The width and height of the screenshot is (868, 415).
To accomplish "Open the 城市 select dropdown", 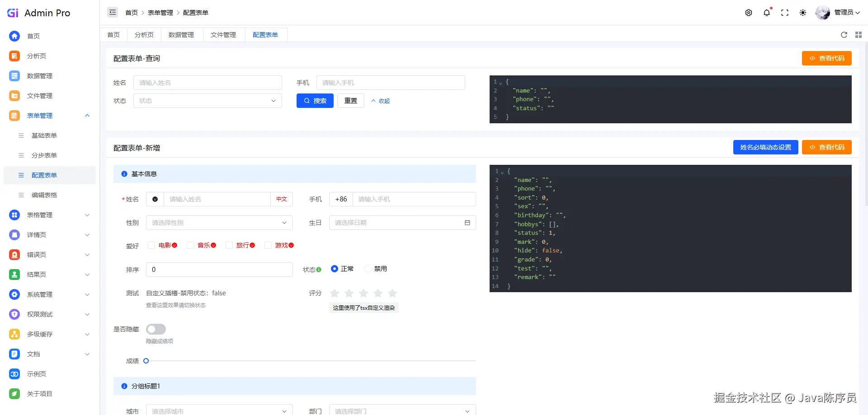I will click(219, 410).
